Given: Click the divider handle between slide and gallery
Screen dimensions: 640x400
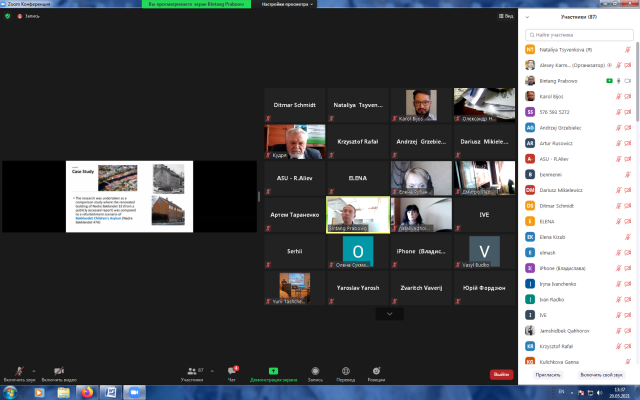Looking at the screenshot, I should click(x=259, y=196).
